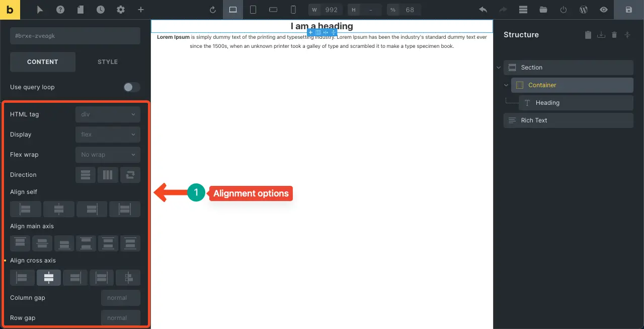Set Align self to end
The height and width of the screenshot is (329, 644).
[x=92, y=209]
